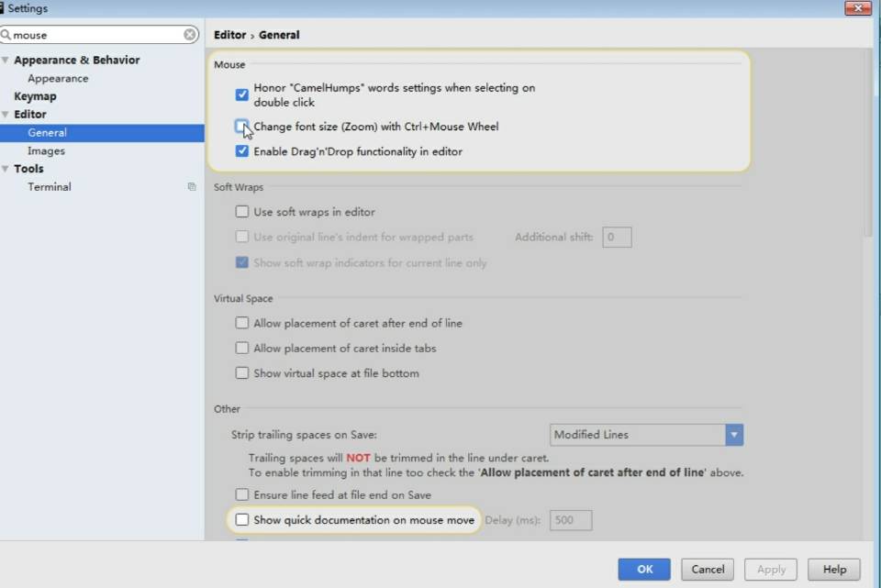Check Allow placement of caret after end of line

(x=241, y=323)
